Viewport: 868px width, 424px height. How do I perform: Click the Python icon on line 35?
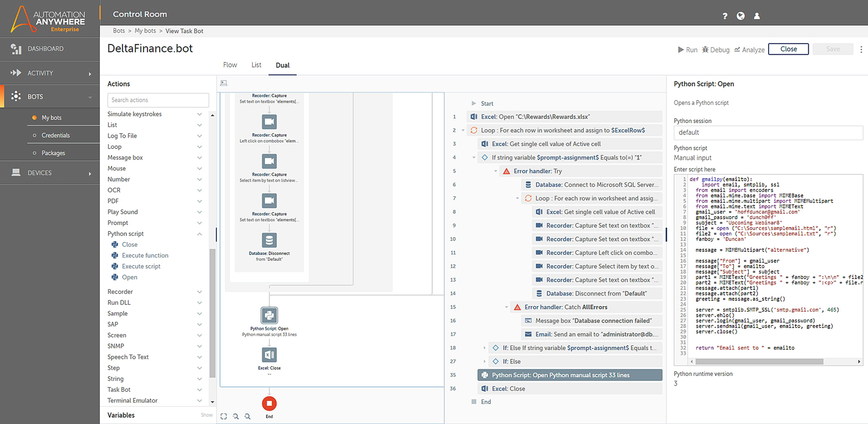[484, 375]
